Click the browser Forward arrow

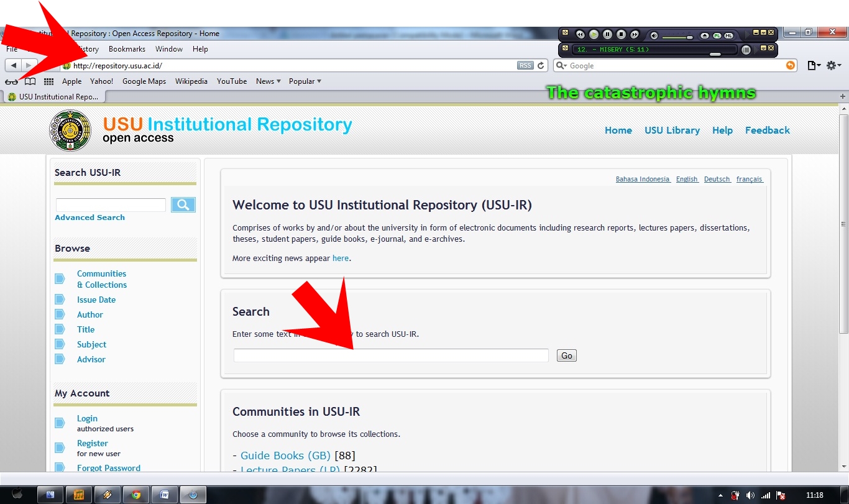click(x=29, y=65)
